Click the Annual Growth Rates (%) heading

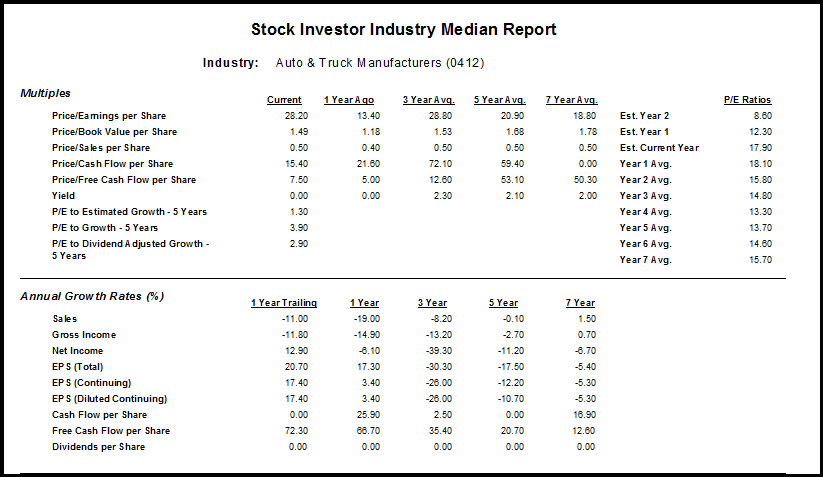(x=92, y=296)
